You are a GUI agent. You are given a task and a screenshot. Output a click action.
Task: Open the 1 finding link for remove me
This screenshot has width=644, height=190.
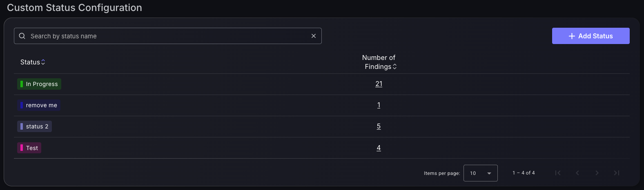click(379, 105)
